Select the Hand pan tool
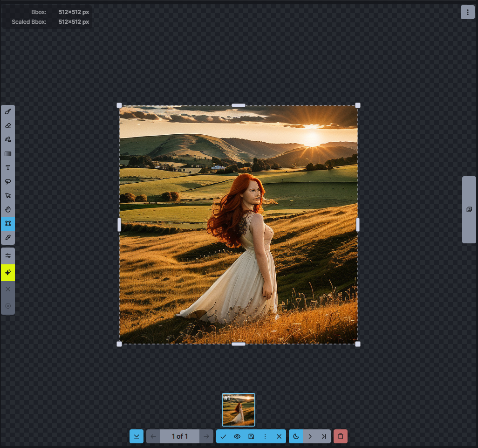 8,209
